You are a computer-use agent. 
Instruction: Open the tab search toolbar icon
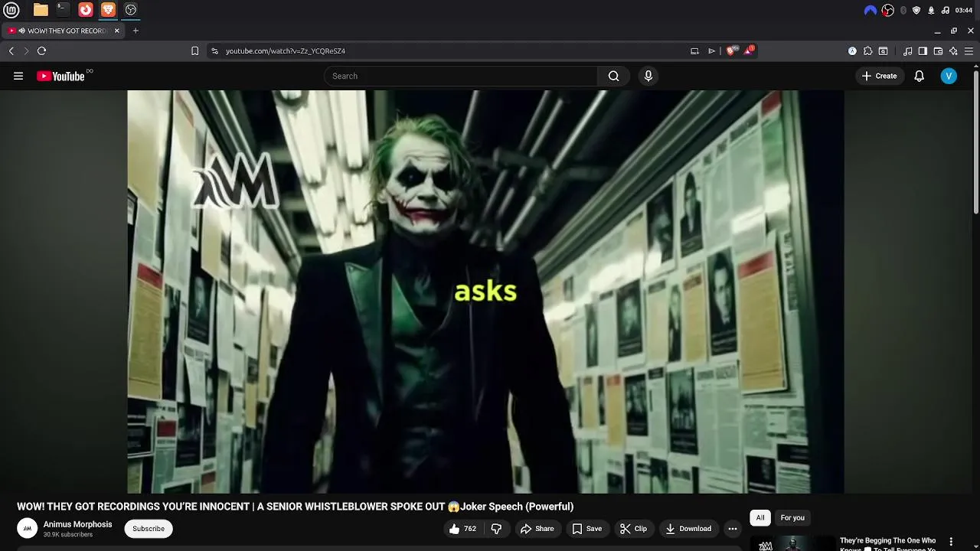coord(883,51)
